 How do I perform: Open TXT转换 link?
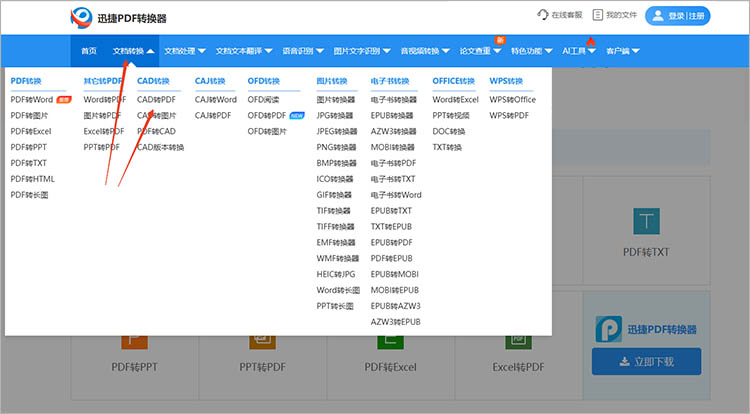[447, 147]
